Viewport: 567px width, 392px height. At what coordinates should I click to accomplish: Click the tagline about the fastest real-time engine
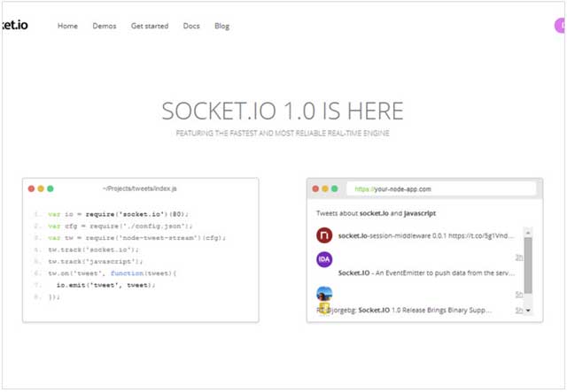pos(283,133)
